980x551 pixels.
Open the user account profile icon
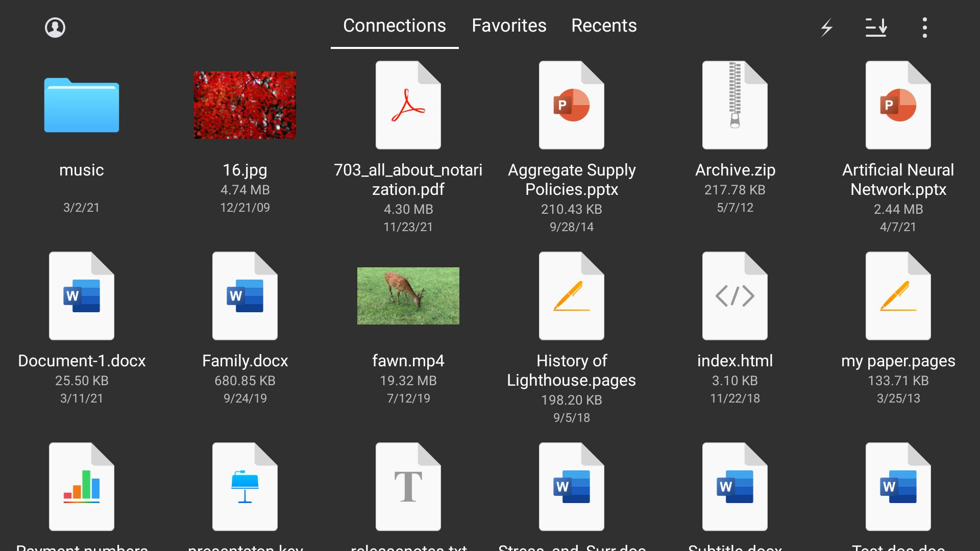click(x=55, y=28)
